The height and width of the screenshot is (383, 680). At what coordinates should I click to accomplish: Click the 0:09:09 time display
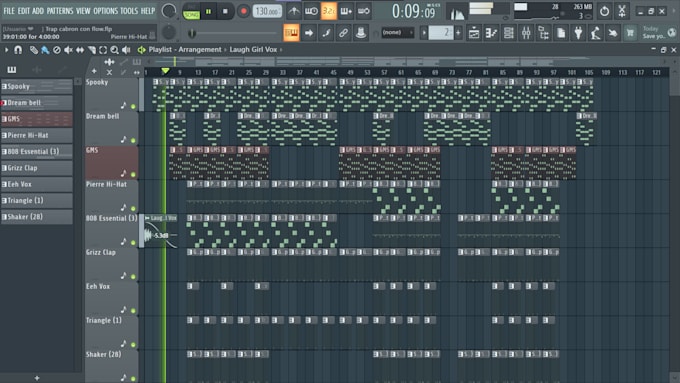[x=413, y=12]
